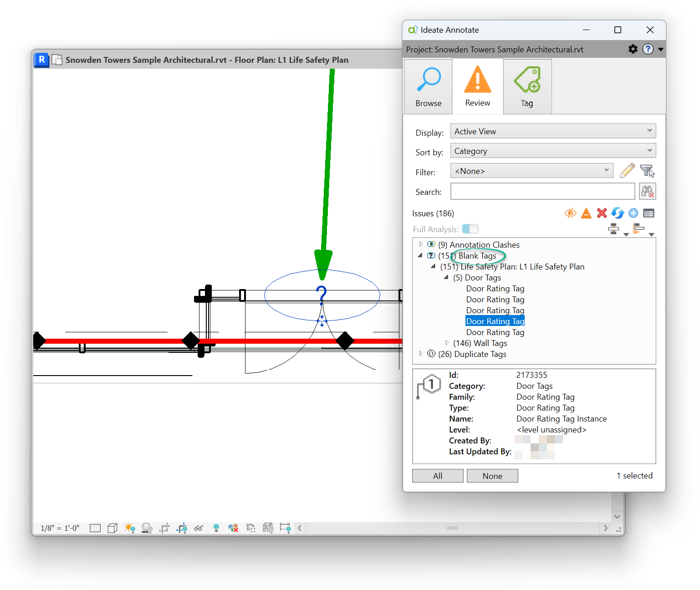Select the highlighted Door Rating Tag row
The image size is (700, 590).
[x=495, y=321]
